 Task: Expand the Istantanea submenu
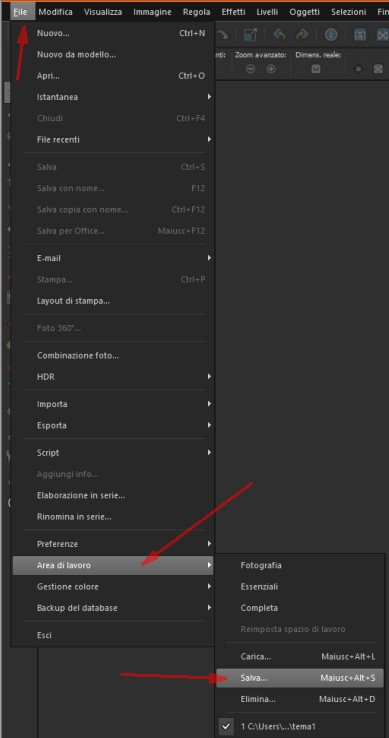coord(113,97)
